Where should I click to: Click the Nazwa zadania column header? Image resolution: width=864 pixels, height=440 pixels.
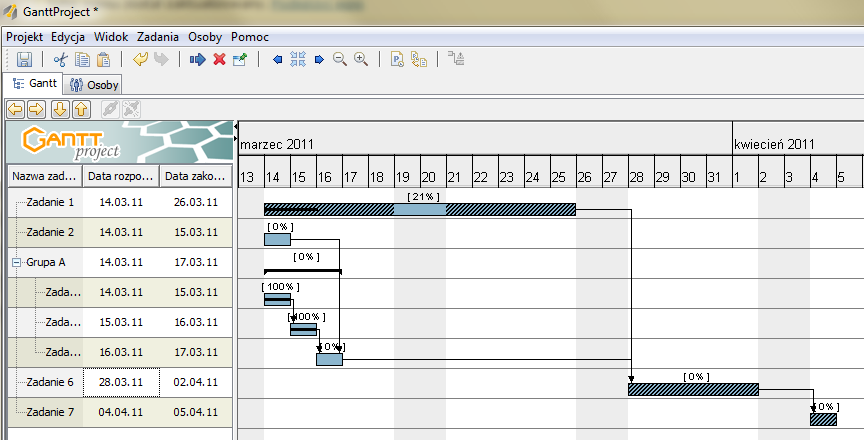point(44,177)
